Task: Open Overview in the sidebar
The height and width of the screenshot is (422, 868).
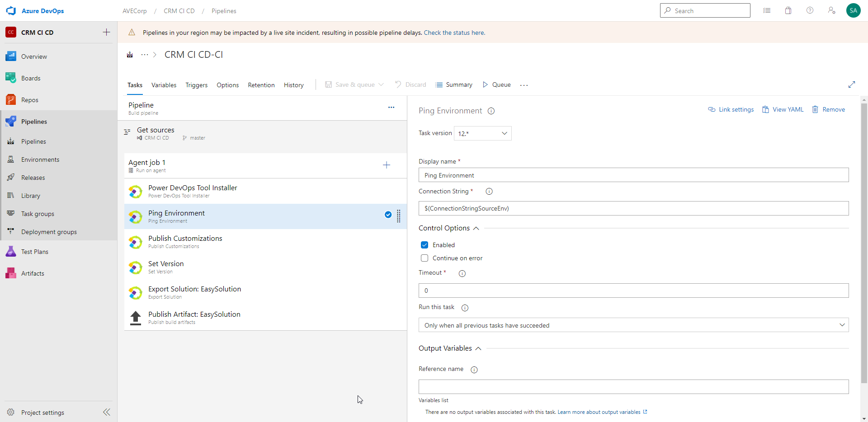Action: pos(34,56)
